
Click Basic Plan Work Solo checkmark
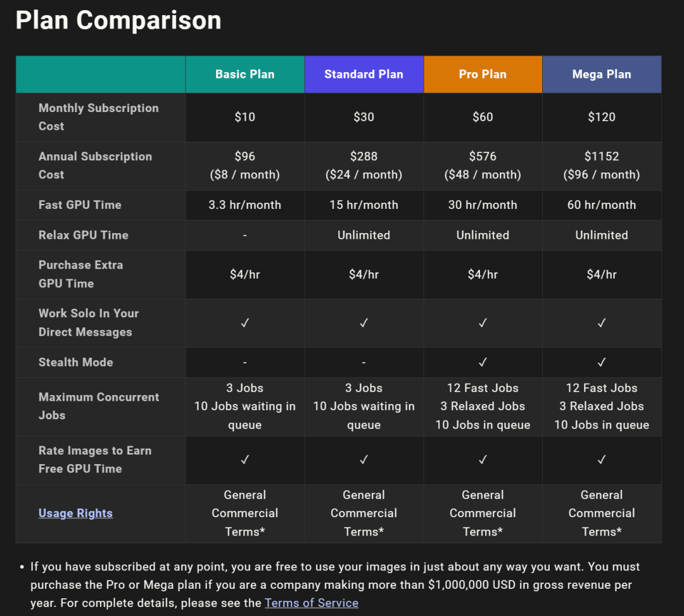[x=244, y=323]
